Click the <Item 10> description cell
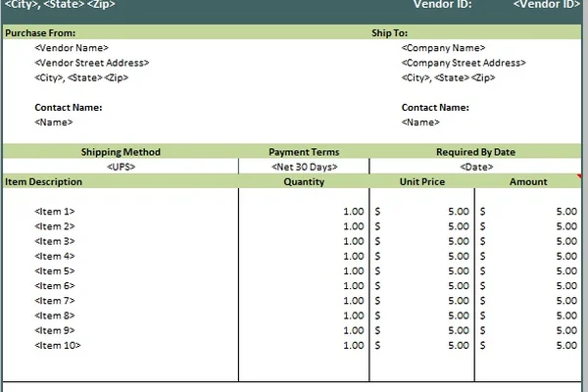Viewport: 588px width, 392px height. point(58,346)
